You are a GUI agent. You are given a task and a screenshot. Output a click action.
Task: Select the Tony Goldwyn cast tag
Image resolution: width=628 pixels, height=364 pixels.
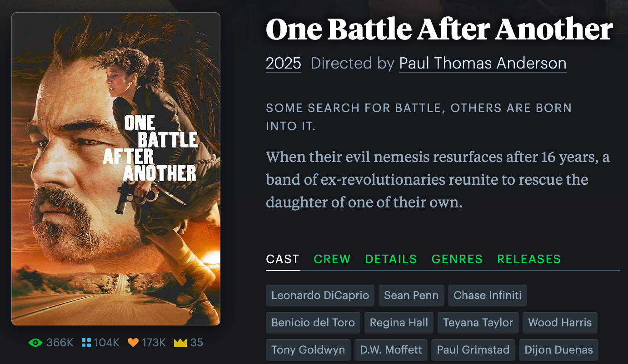tap(308, 350)
